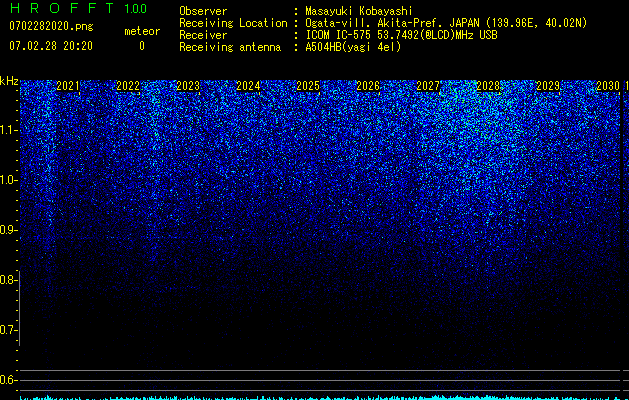Click the A504HB(yagi 4el) antenna text

353,47
